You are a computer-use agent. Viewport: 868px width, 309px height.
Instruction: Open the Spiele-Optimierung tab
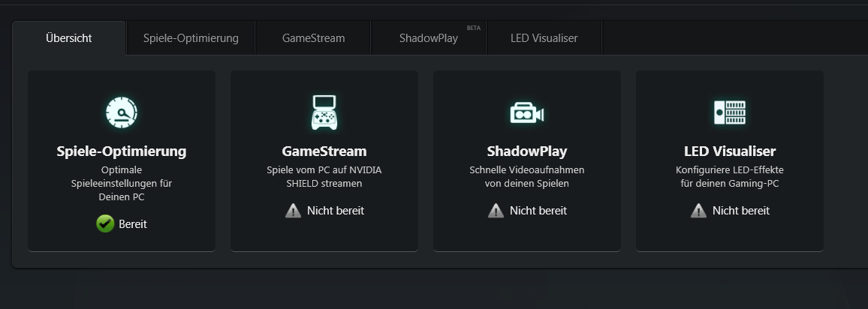[x=191, y=38]
